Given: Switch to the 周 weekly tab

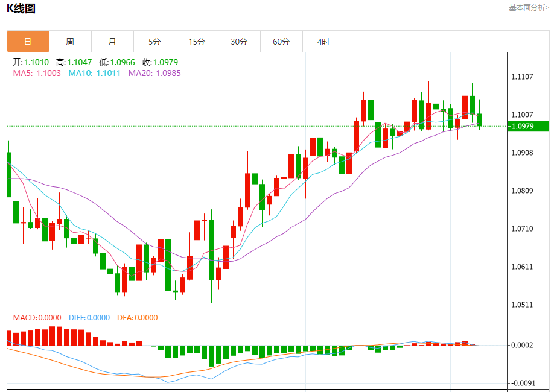Looking at the screenshot, I should tap(71, 42).
